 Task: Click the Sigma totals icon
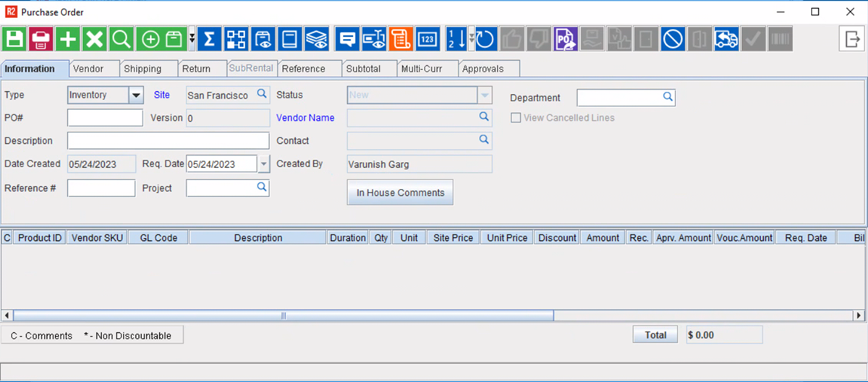[x=209, y=39]
